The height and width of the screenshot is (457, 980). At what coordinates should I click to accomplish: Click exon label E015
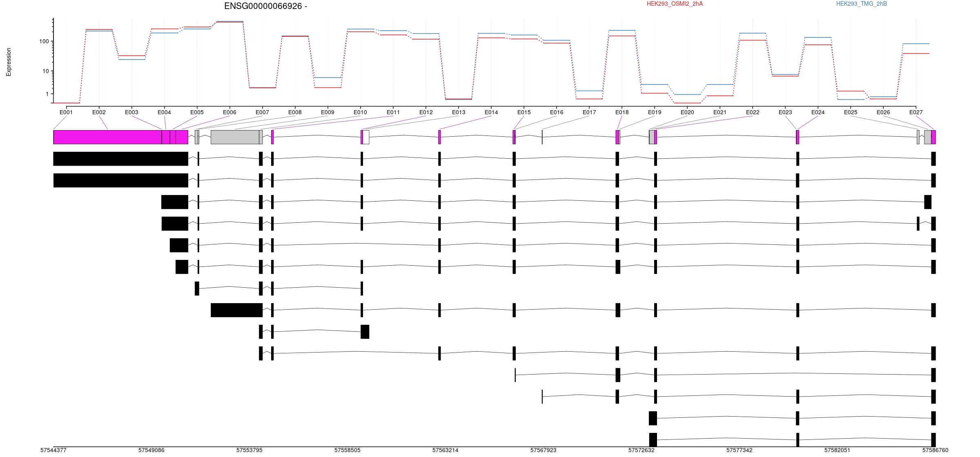click(524, 112)
